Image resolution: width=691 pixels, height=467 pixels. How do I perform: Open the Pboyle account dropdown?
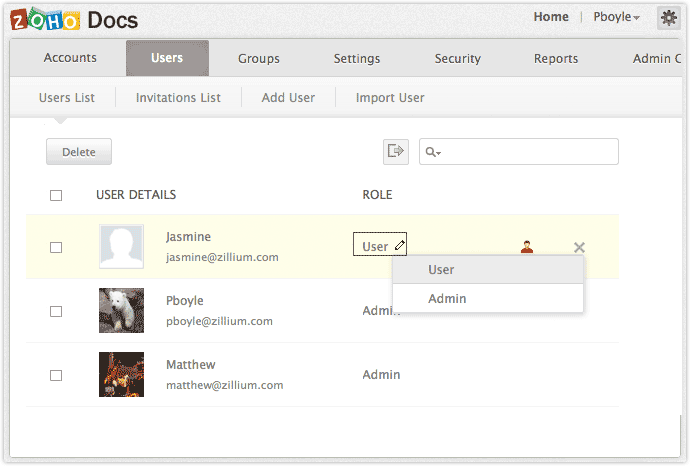(x=617, y=17)
